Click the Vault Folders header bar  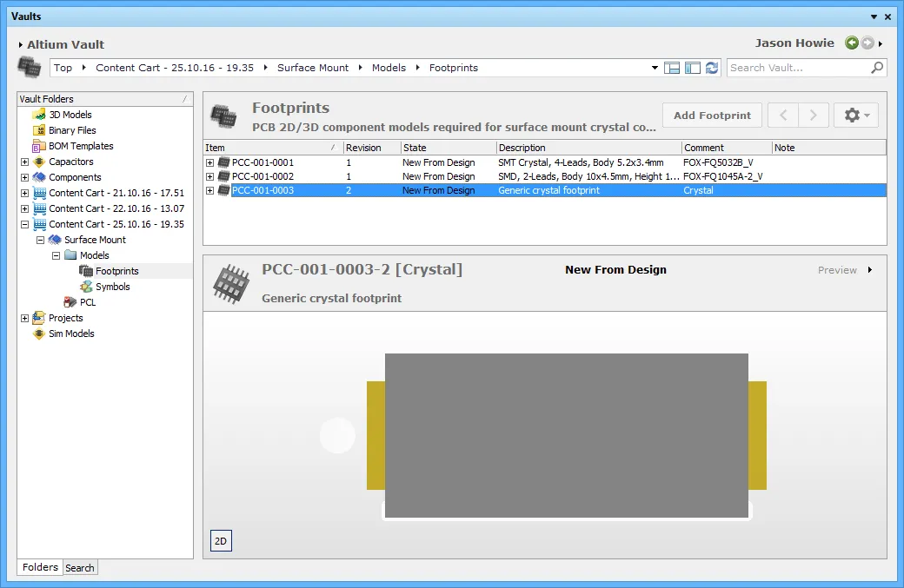(x=105, y=99)
